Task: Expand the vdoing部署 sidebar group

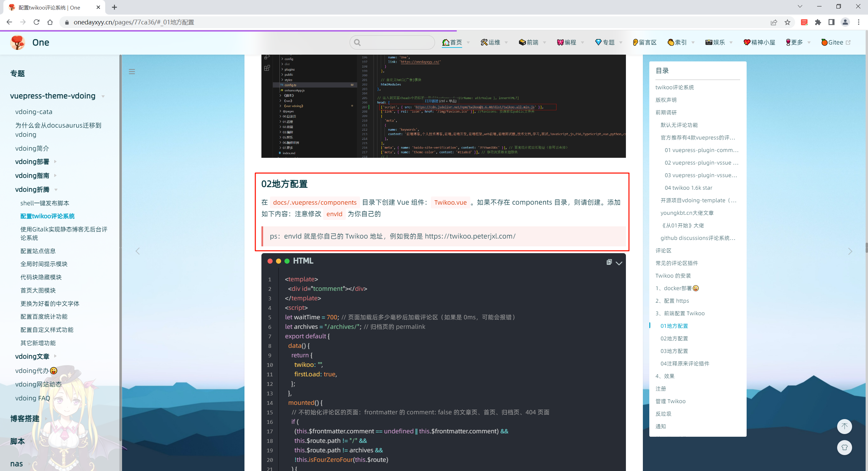Action: click(36, 162)
